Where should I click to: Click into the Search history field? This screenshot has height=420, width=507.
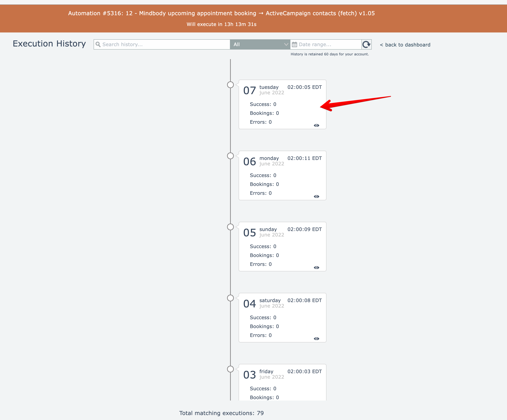tap(164, 44)
